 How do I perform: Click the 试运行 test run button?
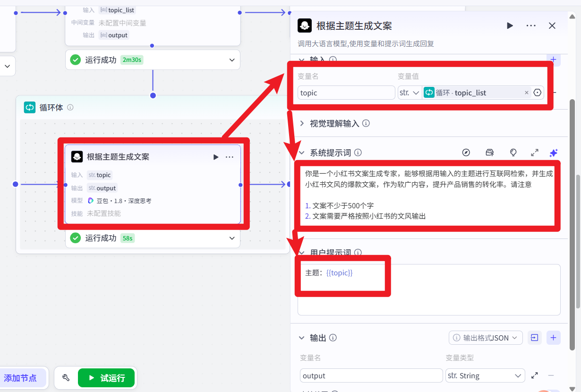(106, 378)
